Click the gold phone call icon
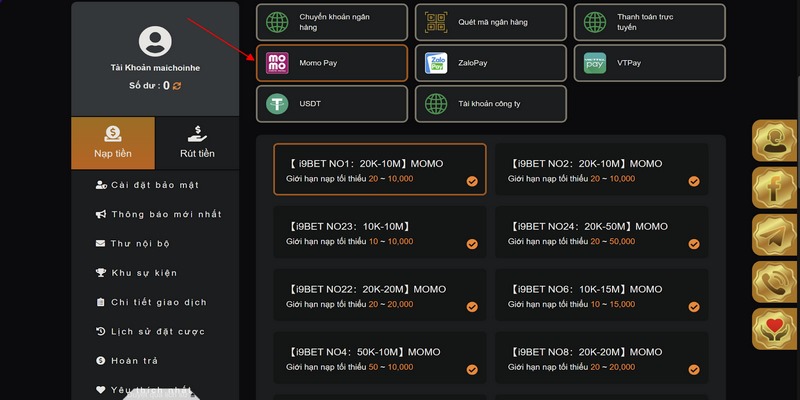Screen dimensions: 800x400 click(775, 282)
